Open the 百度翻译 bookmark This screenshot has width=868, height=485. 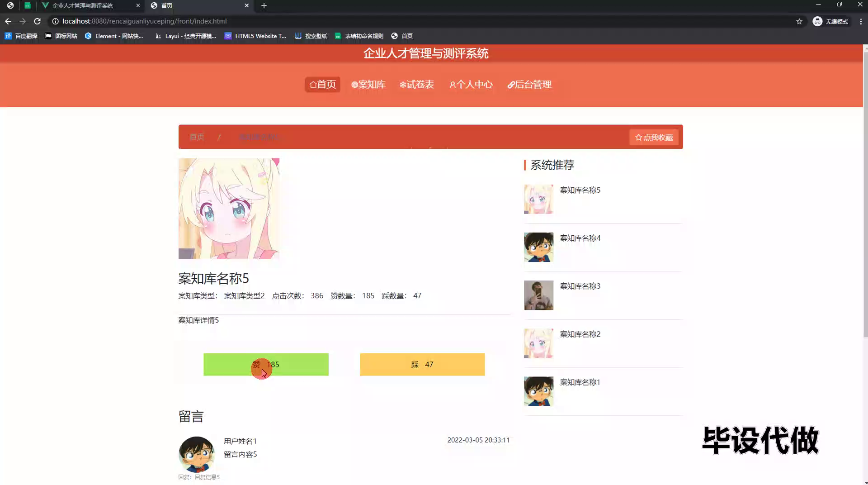pos(21,36)
